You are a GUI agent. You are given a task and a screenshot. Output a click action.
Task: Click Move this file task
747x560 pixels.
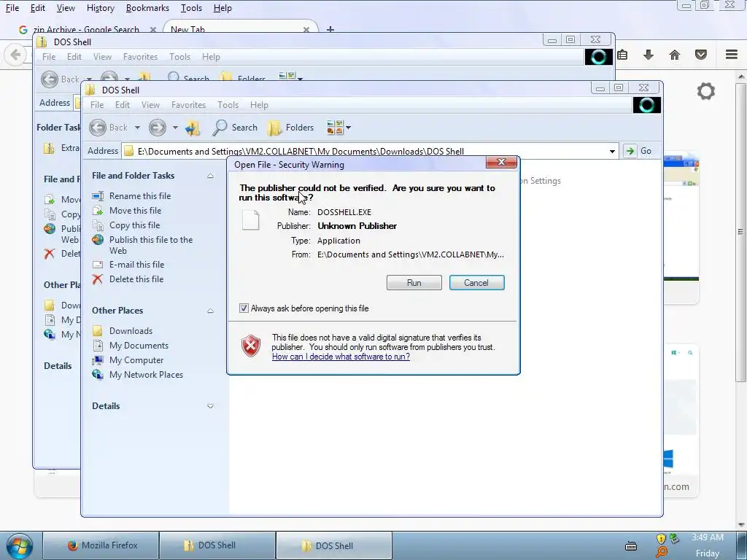(135, 211)
